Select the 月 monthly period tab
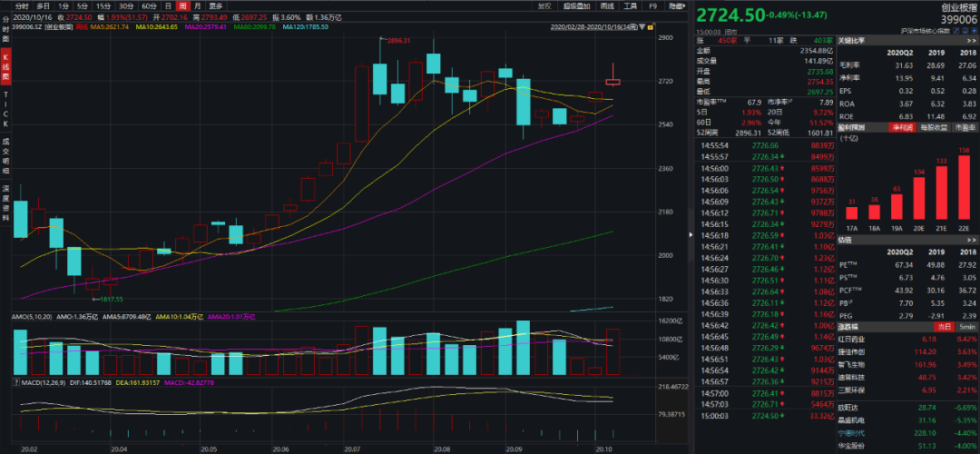The image size is (980, 454). 198,5
